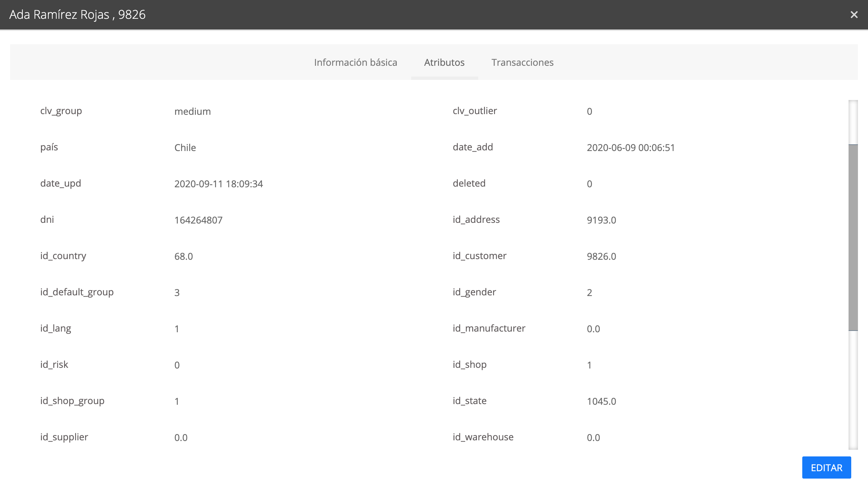The image size is (868, 492).
Task: Click the dni value 164264807
Action: (x=198, y=220)
